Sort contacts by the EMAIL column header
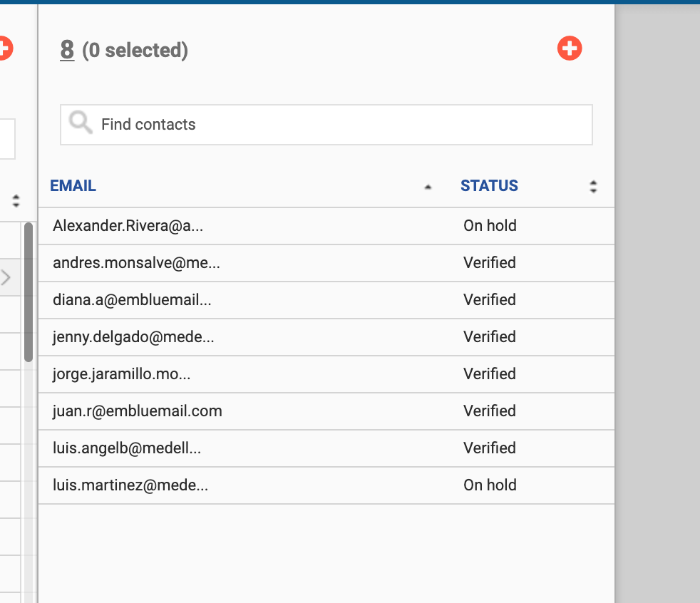This screenshot has width=700, height=603. [x=73, y=186]
